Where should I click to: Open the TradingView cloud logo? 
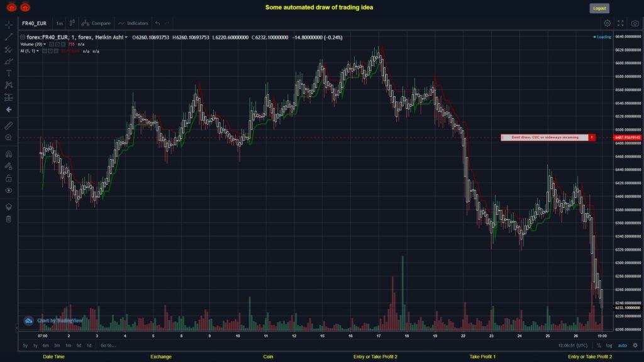[28, 321]
